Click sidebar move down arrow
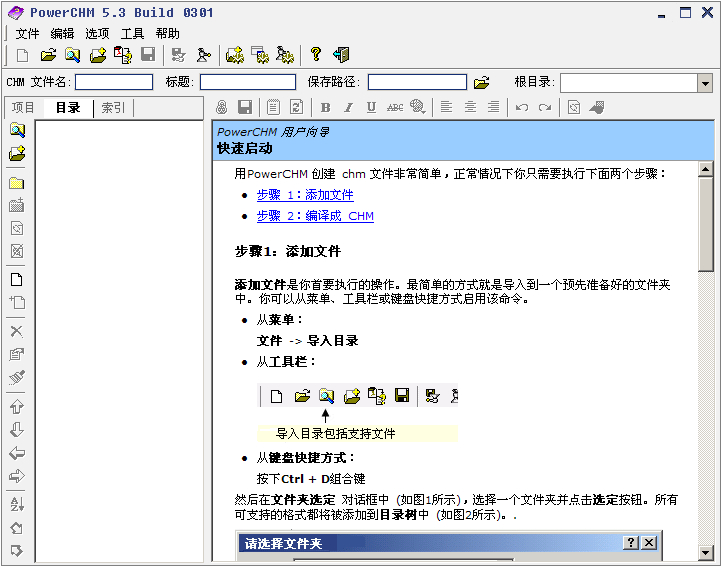Image resolution: width=723 pixels, height=568 pixels. 17,430
